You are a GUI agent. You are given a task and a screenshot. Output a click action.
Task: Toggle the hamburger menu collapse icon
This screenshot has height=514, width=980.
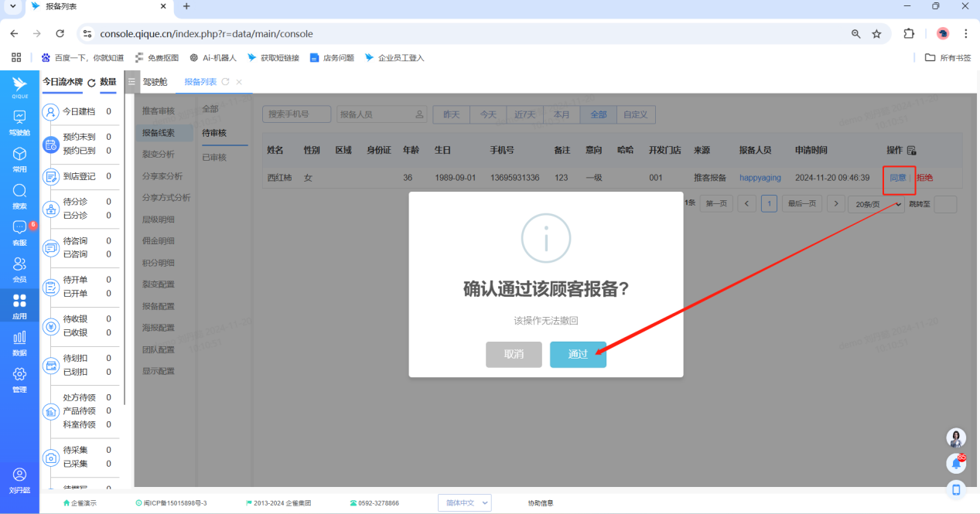131,82
